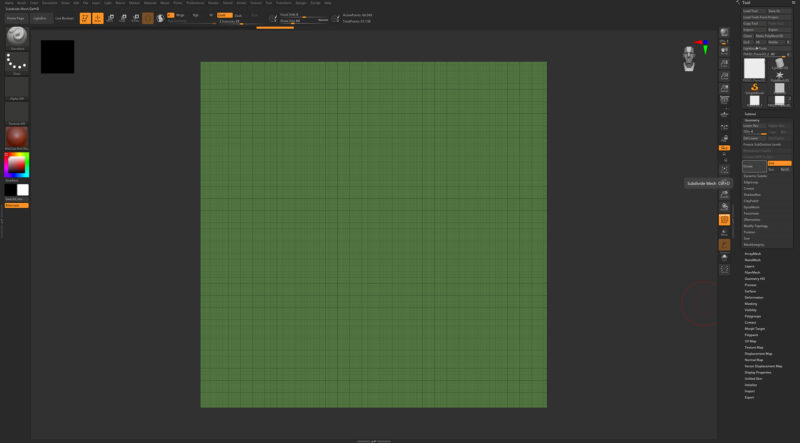Toggle the orange PolyFrame icon on right shelf

[724, 219]
